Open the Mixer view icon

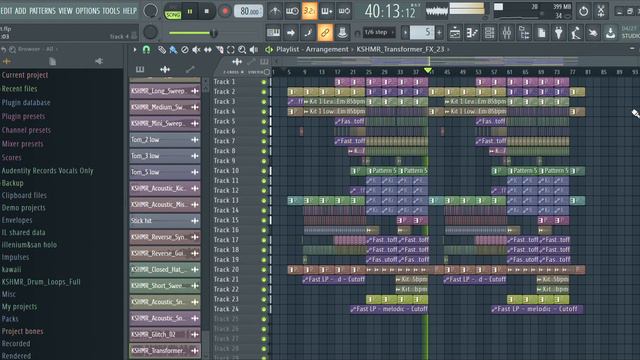(x=507, y=33)
